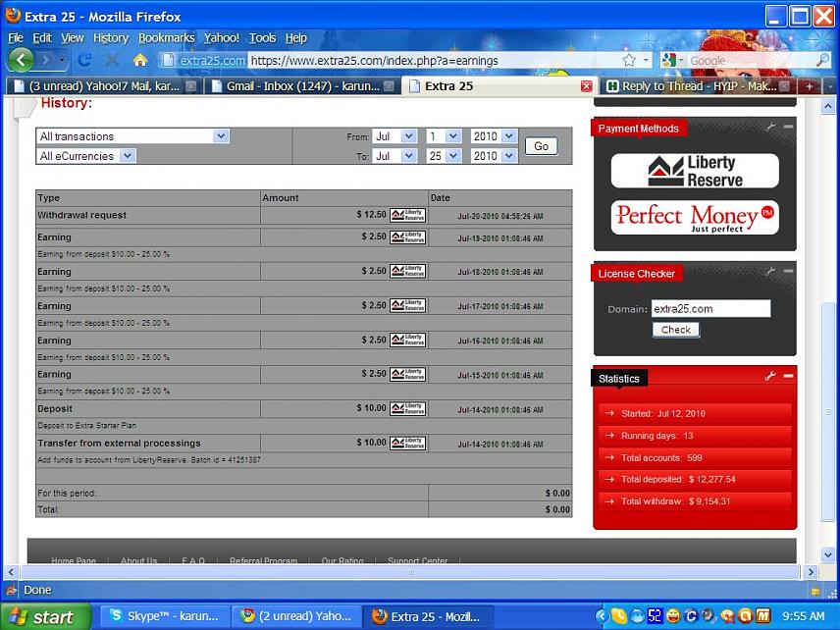Click the Check button in License Checker

click(675, 330)
